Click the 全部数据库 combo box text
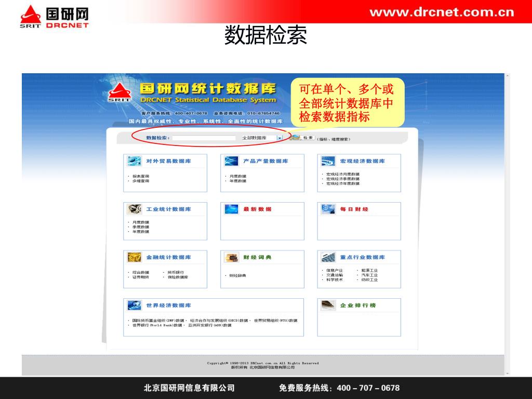Screen dimensions: 532x399 point(254,138)
